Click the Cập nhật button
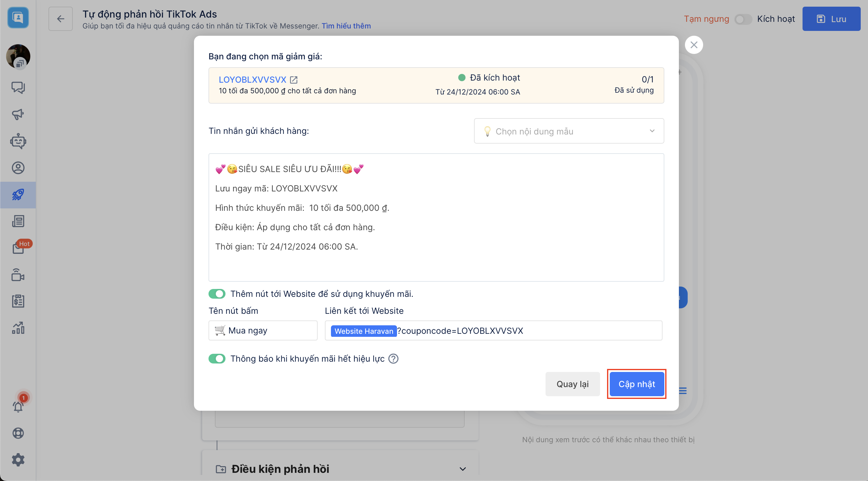 (x=636, y=384)
